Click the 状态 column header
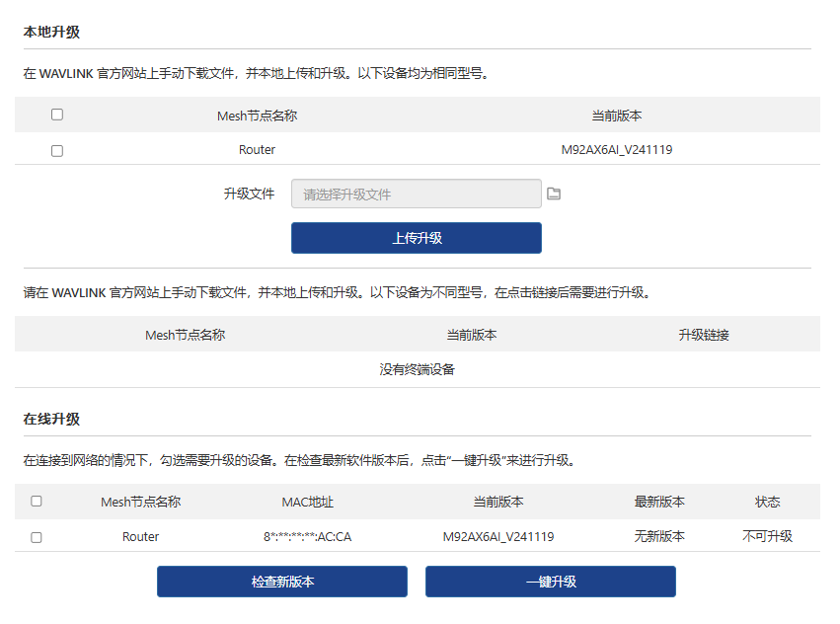 tap(767, 502)
